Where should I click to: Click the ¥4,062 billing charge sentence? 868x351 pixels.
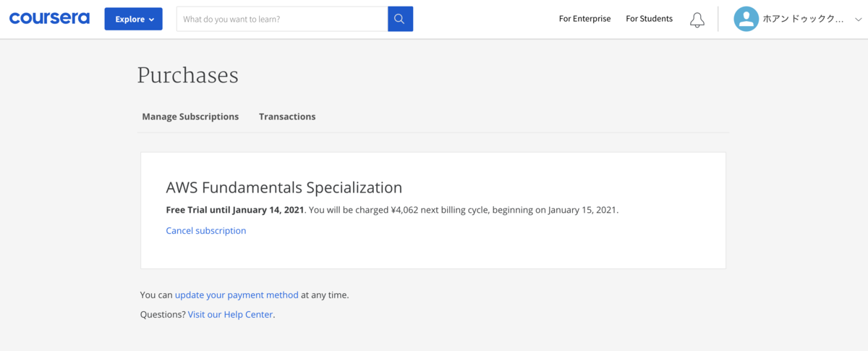pyautogui.click(x=464, y=211)
